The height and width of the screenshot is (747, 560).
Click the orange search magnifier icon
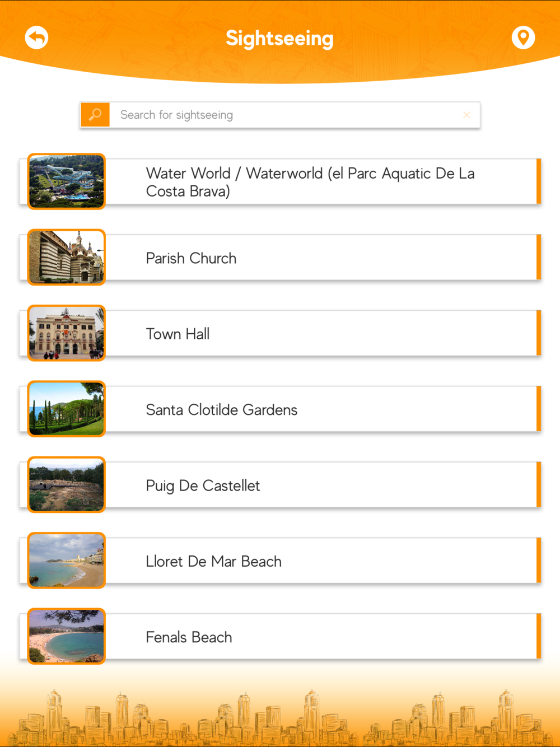click(95, 115)
